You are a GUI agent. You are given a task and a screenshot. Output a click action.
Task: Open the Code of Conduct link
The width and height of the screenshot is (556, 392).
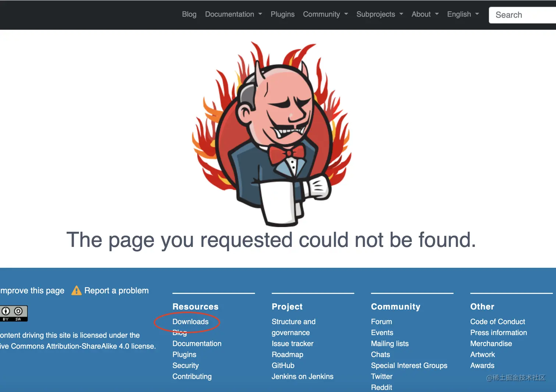pos(498,321)
